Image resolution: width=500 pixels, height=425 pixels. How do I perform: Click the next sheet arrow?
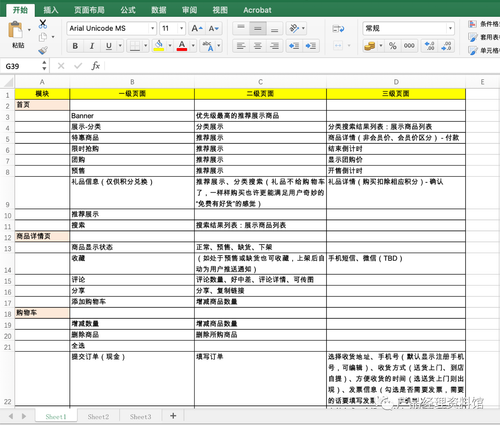click(x=24, y=416)
